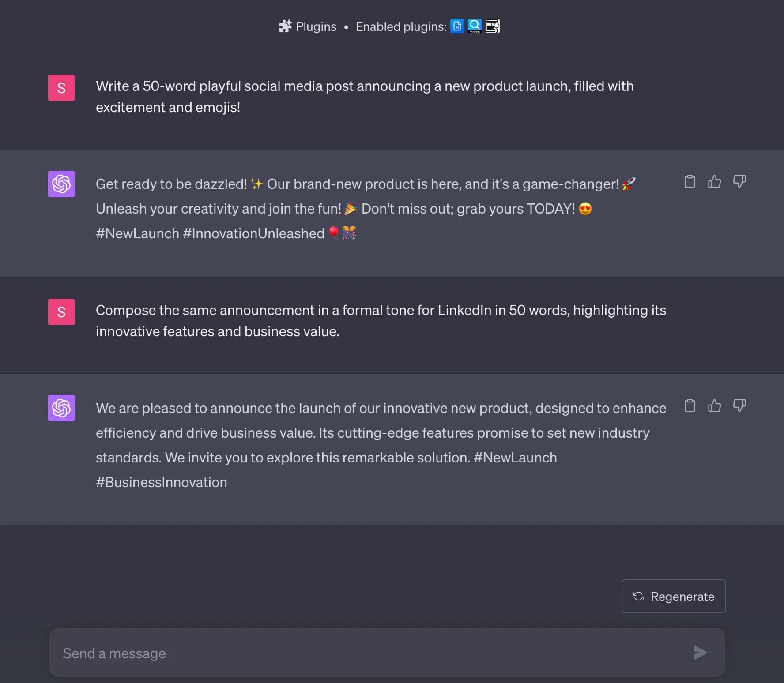Click the ChatGPT avatar beside first response
Image resolution: width=784 pixels, height=683 pixels.
(x=61, y=184)
